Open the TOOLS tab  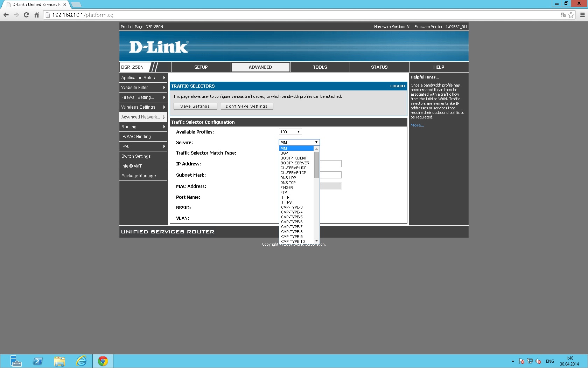[320, 67]
